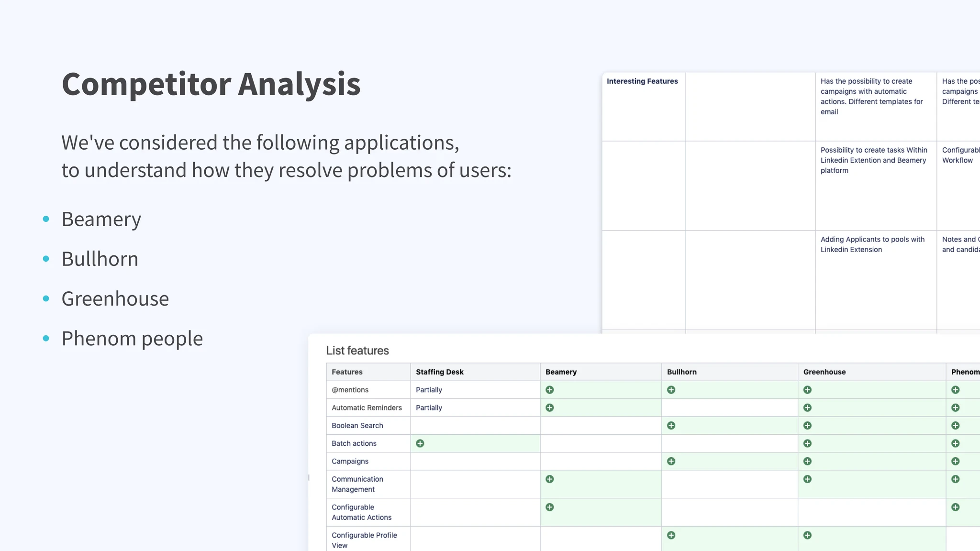Click Bullhorn plus icon in Boolean Search row

tap(671, 426)
